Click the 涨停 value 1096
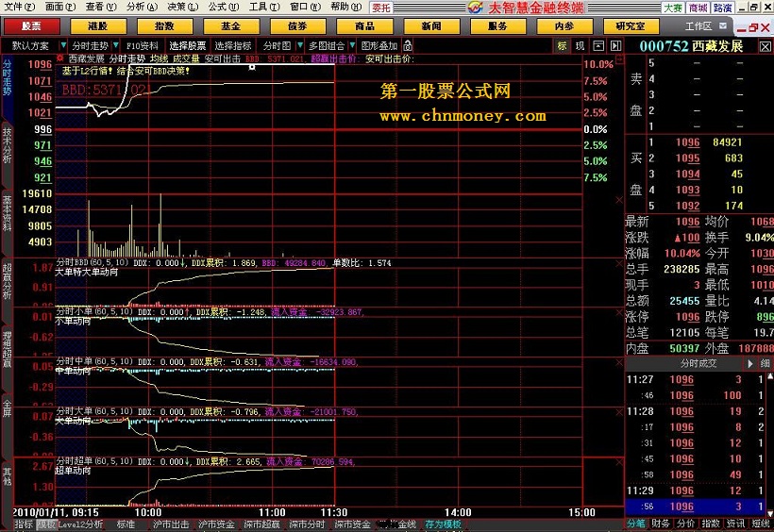The image size is (774, 532). [688, 317]
